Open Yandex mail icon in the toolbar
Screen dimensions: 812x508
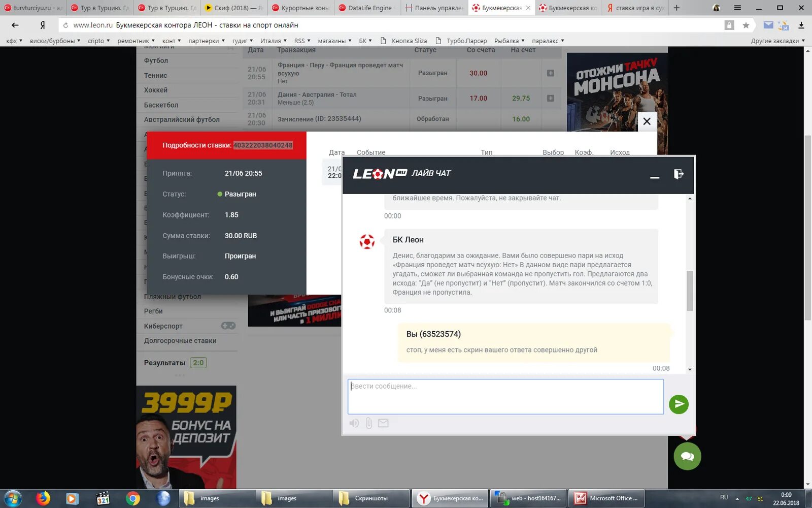[768, 25]
